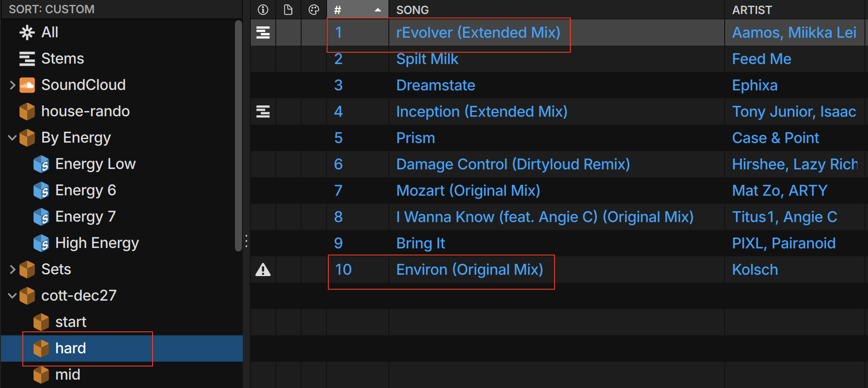Select the High Energy smart crate
The width and height of the screenshot is (868, 388).
coord(96,243)
